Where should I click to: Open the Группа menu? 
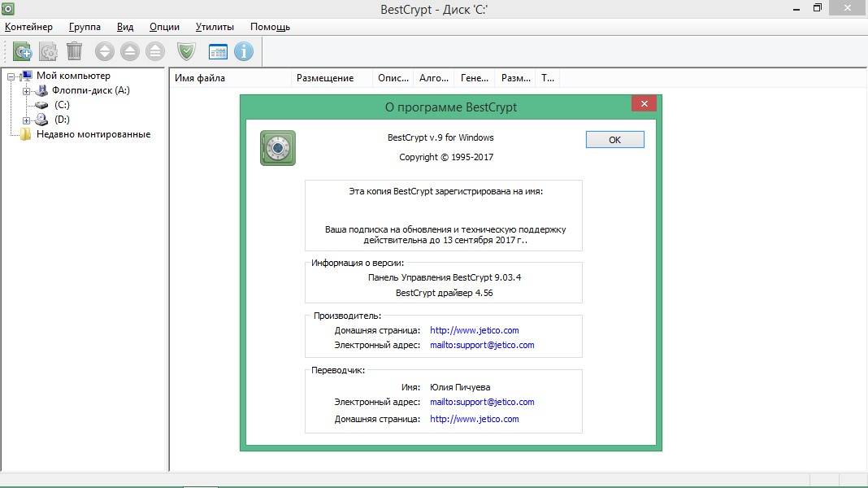(85, 27)
